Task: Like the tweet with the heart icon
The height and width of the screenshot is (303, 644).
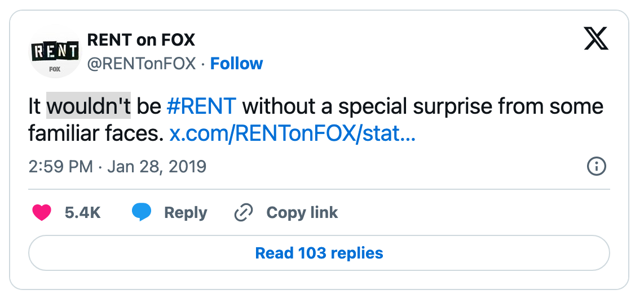Action: 42,212
